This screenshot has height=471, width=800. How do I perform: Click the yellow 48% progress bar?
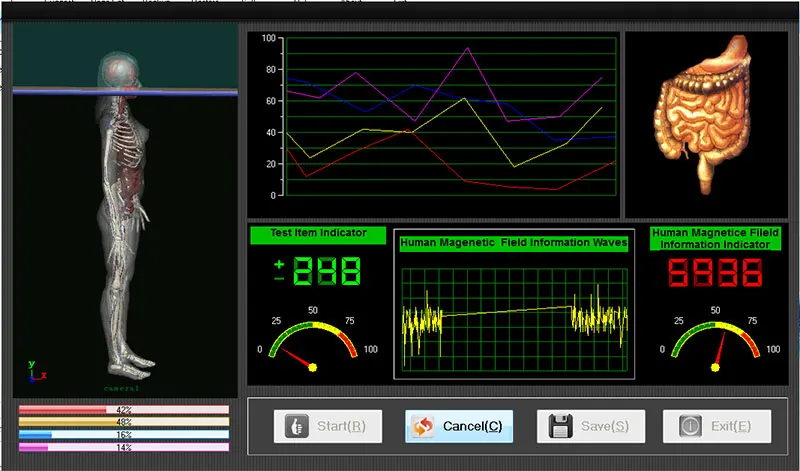pyautogui.click(x=124, y=422)
